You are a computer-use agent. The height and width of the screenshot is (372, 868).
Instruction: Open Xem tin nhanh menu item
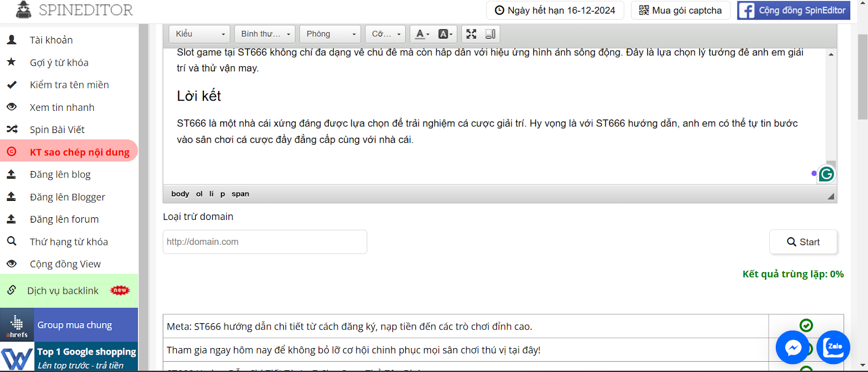[62, 108]
